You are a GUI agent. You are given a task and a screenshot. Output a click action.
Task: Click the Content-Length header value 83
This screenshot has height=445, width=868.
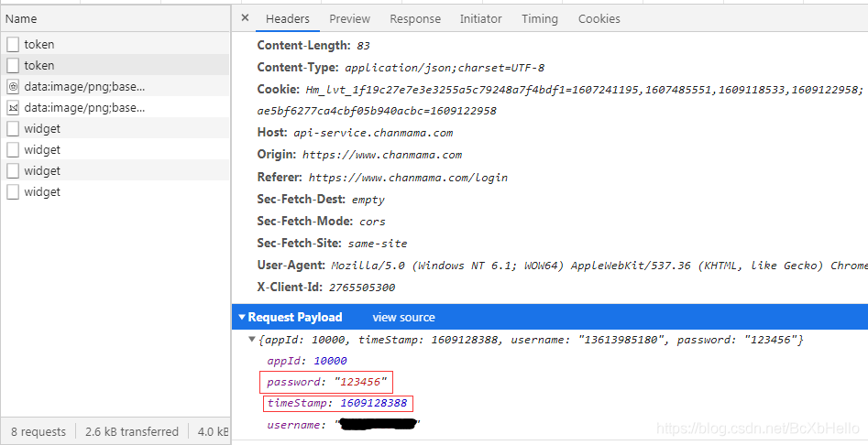363,46
